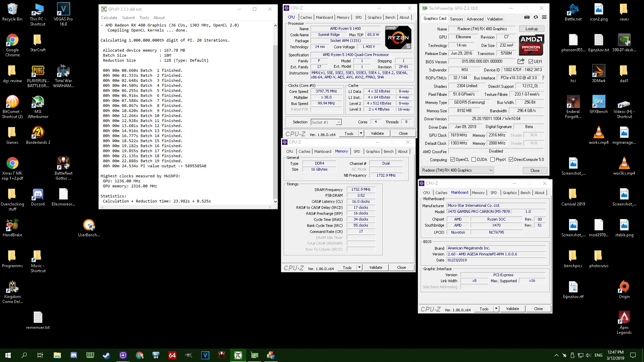Open GFXBench desktop icon
The width and height of the screenshot is (644, 362).
coord(599,105)
